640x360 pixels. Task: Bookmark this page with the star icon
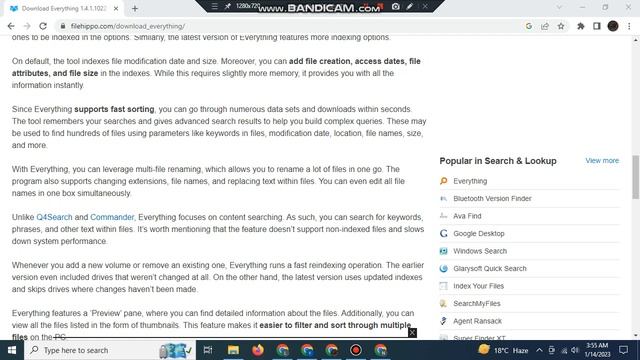(x=561, y=26)
